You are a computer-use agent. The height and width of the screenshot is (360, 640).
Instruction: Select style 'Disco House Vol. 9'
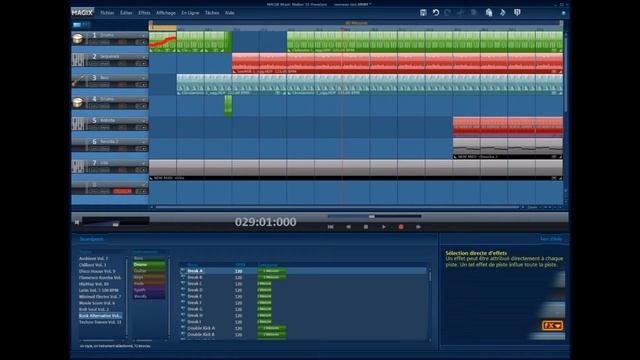pos(97,271)
